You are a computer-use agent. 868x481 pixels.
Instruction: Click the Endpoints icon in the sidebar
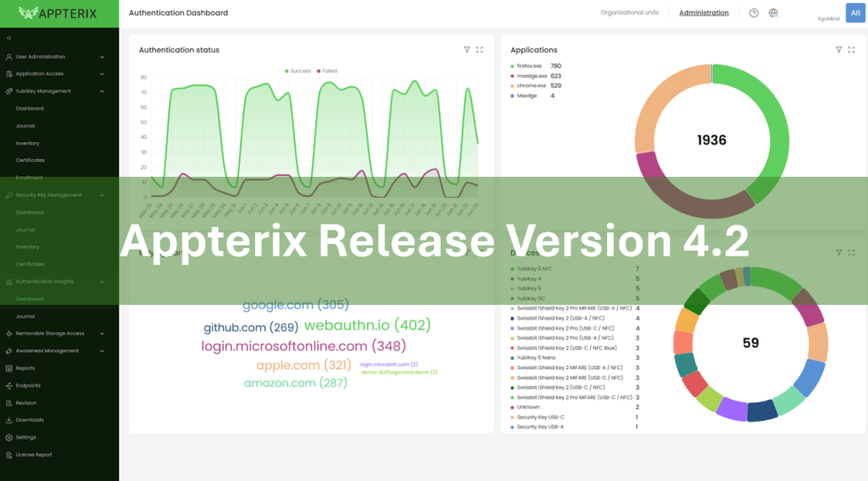click(8, 386)
